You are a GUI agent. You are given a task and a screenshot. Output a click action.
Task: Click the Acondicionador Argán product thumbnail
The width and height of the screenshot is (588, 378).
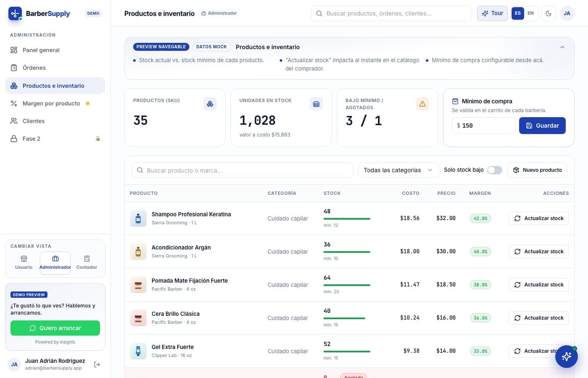(x=138, y=252)
